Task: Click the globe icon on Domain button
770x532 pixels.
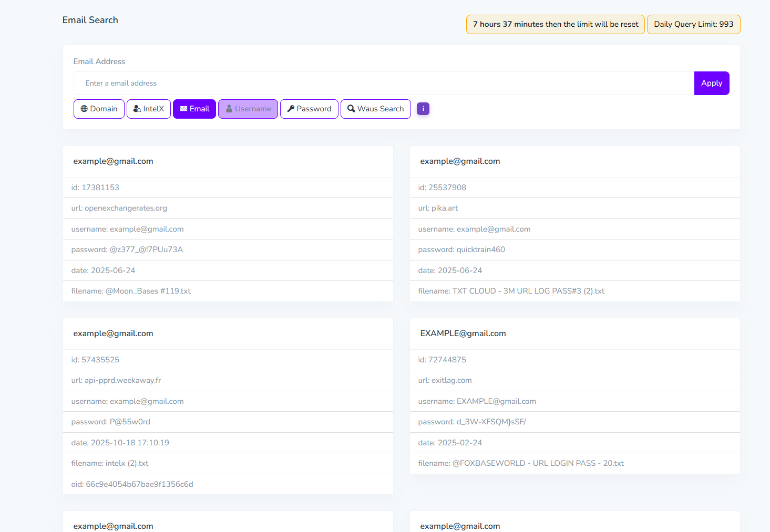Action: coord(84,109)
